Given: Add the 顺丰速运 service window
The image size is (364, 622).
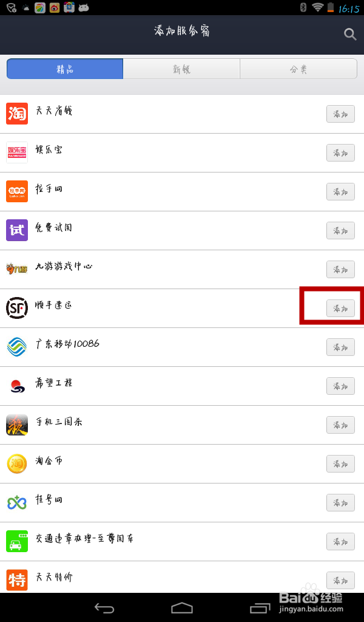Looking at the screenshot, I should click(340, 308).
